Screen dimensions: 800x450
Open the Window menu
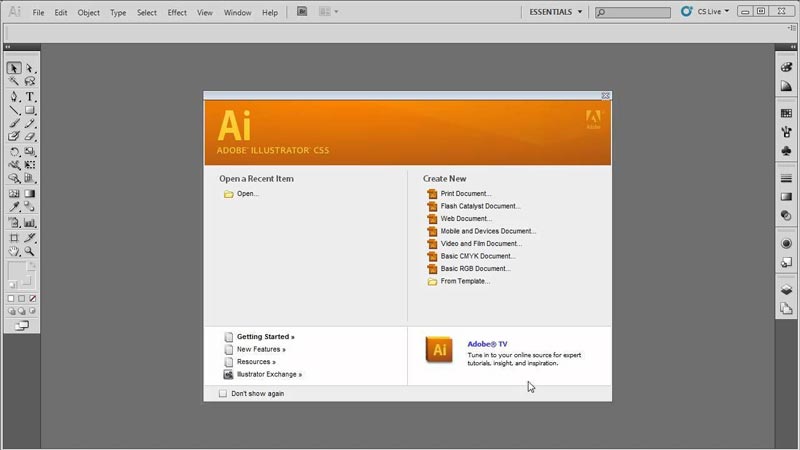click(237, 12)
